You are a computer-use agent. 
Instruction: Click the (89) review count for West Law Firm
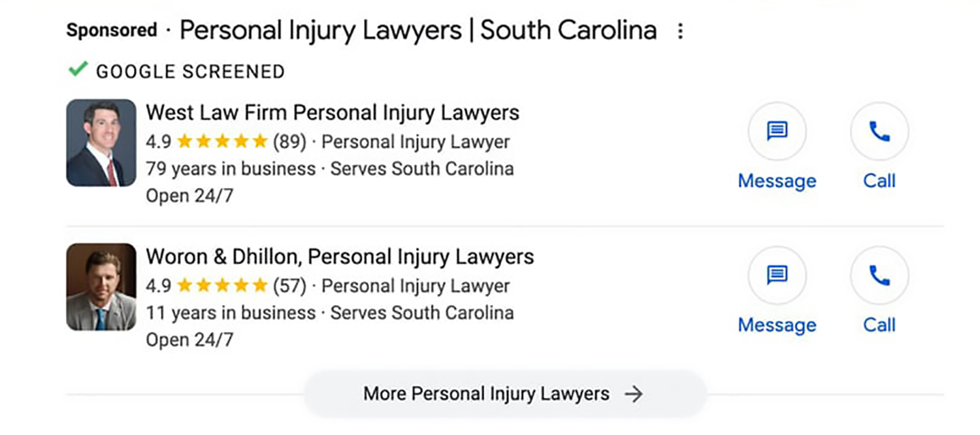(291, 140)
